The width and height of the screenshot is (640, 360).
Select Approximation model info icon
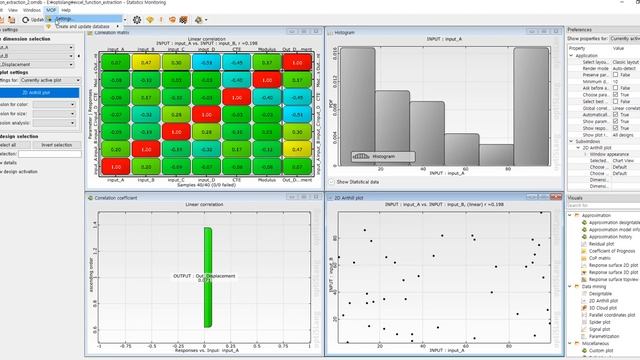pyautogui.click(x=584, y=229)
